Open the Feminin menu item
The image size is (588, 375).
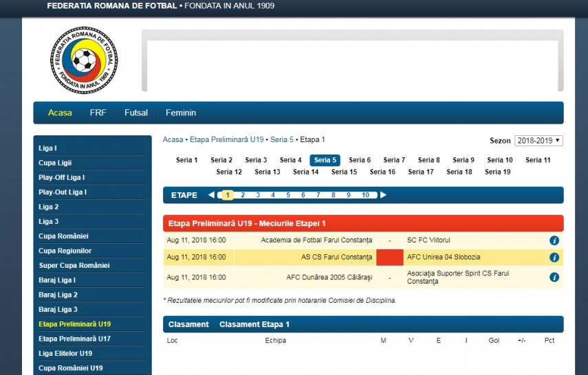[180, 113]
